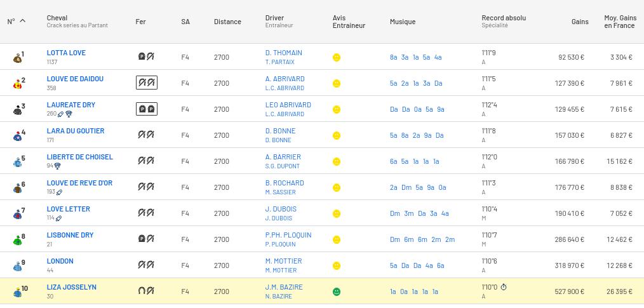Click the small icon next to 114 under LOVE LETTER
644x308 pixels.
[x=58, y=218]
